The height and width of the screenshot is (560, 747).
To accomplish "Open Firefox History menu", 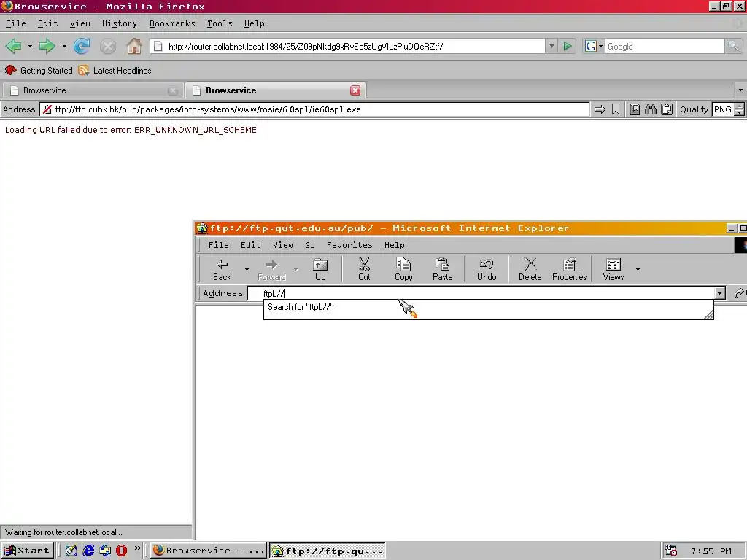I will tap(119, 23).
